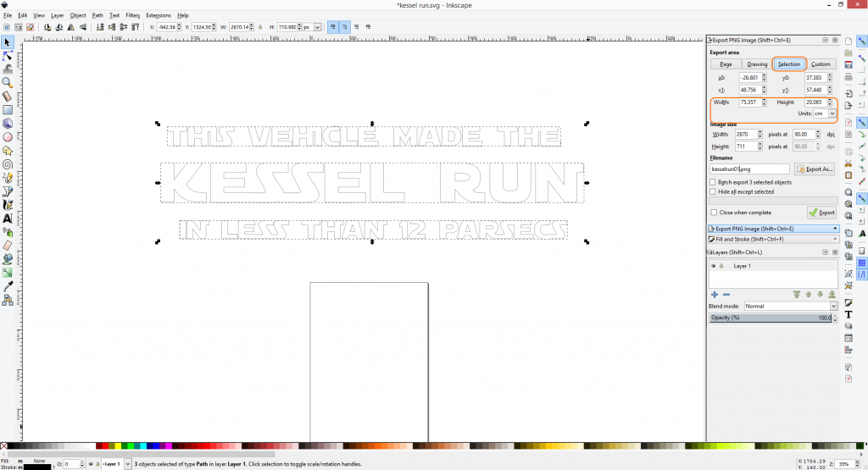Open the Blend mode dropdown
Image resolution: width=868 pixels, height=470 pixels.
pyautogui.click(x=790, y=306)
